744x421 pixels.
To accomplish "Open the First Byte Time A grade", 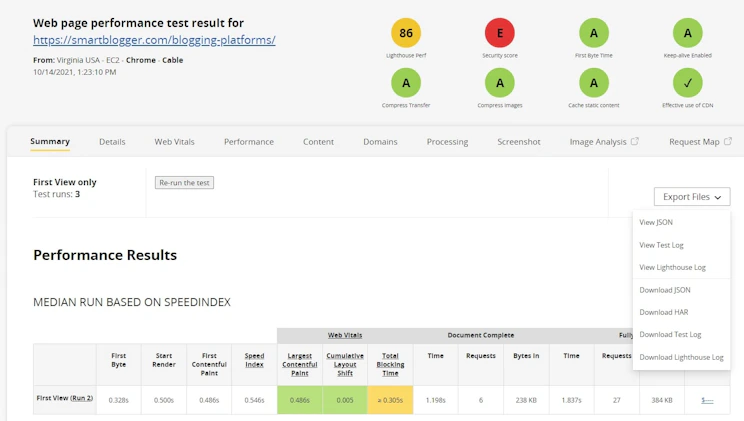I will tap(594, 33).
